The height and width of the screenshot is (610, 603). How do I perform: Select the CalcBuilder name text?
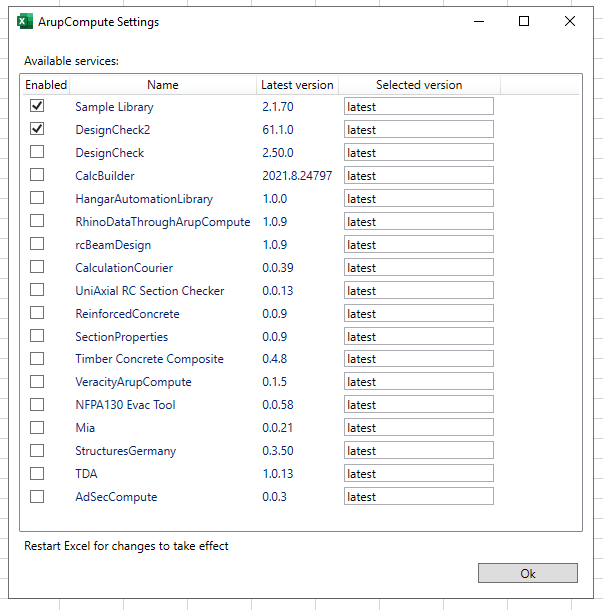(x=105, y=176)
